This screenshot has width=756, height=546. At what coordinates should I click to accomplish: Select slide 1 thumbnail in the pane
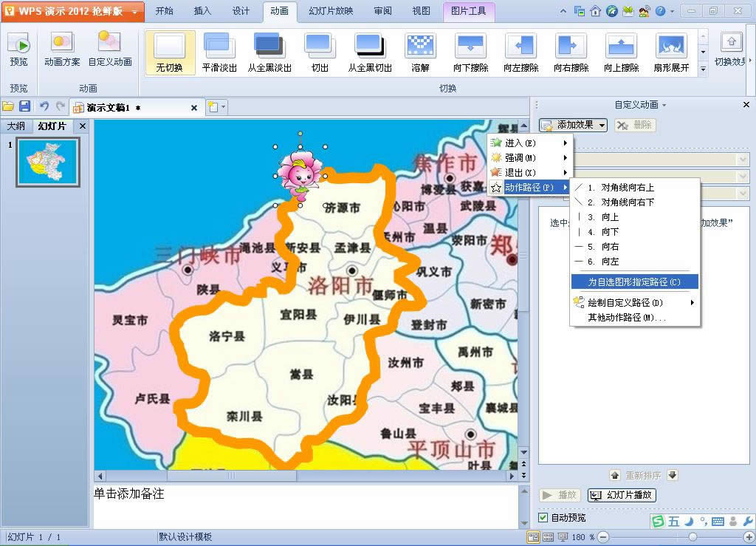point(47,161)
